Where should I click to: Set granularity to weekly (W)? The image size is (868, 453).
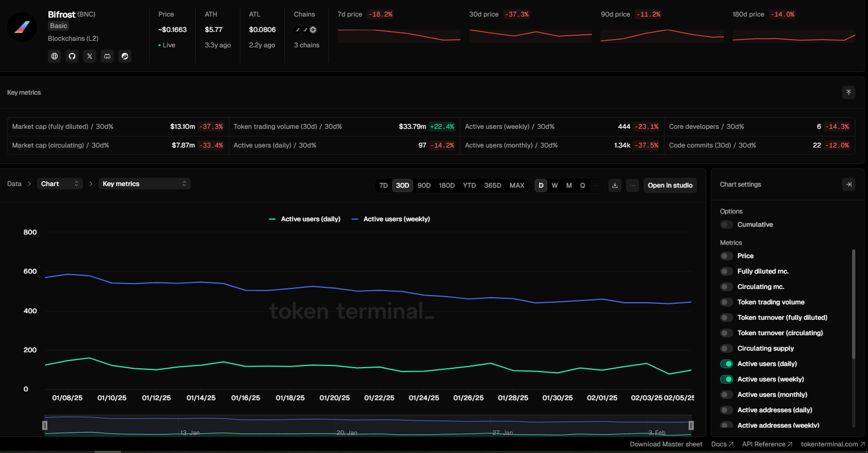click(555, 185)
